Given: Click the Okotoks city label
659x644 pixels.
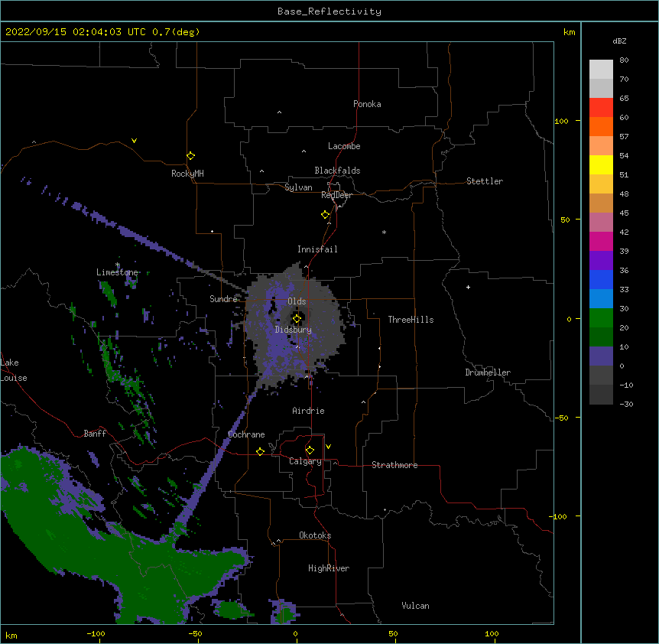Looking at the screenshot, I should pyautogui.click(x=315, y=535).
